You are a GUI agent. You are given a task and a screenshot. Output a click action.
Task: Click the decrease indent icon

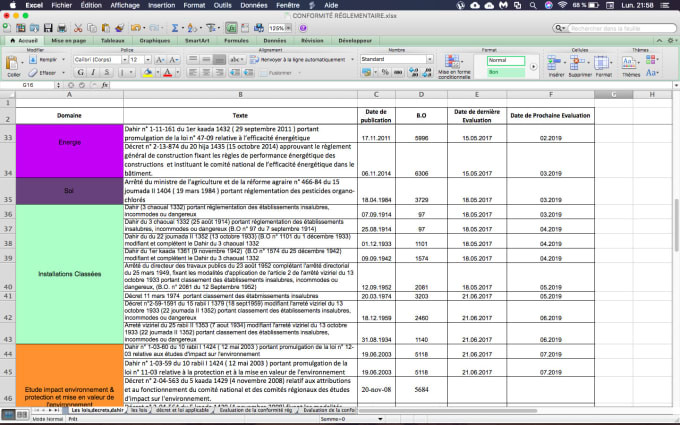click(234, 72)
